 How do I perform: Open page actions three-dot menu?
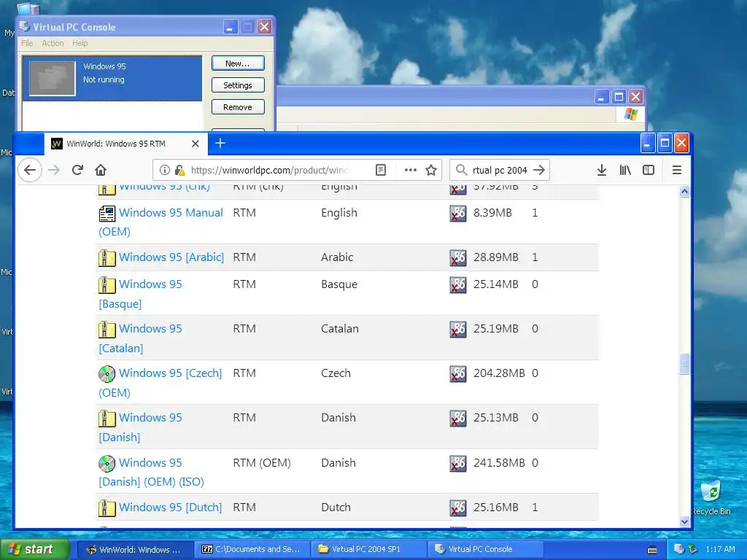click(410, 170)
